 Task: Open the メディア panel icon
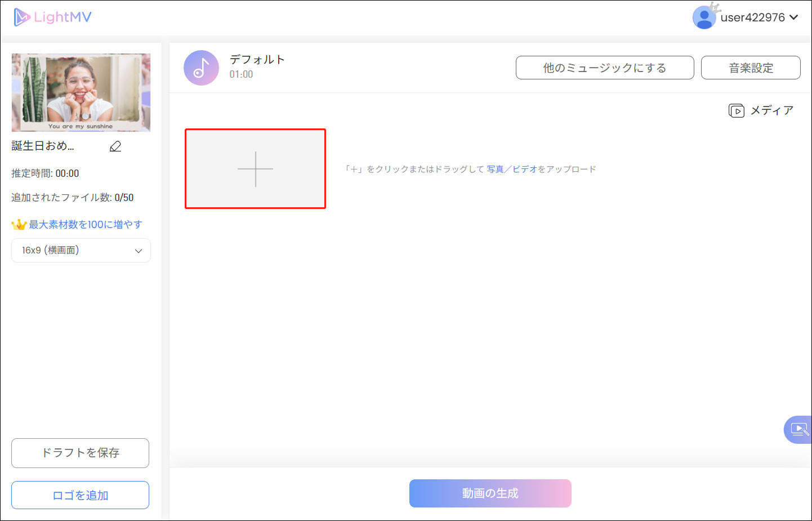[x=736, y=110]
